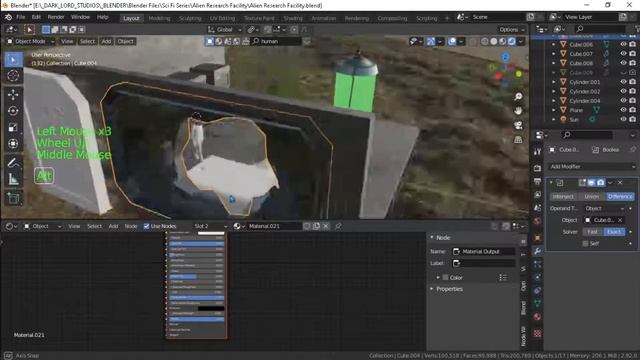
Task: Hide Cube.007 in viewport
Action: pos(623,53)
